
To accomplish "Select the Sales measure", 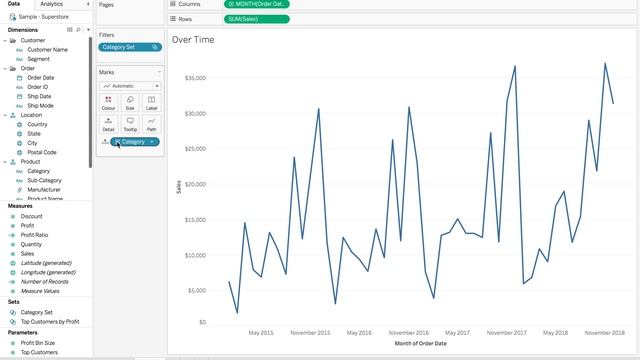I will click(x=27, y=254).
